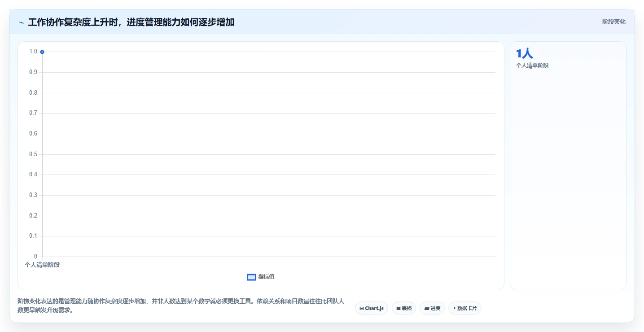Click the 指标值 legend color box

click(251, 277)
